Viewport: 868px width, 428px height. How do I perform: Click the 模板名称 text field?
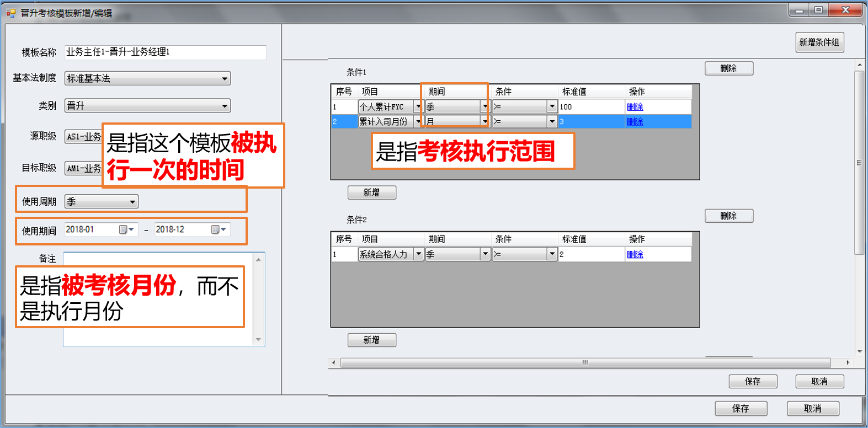click(x=165, y=52)
